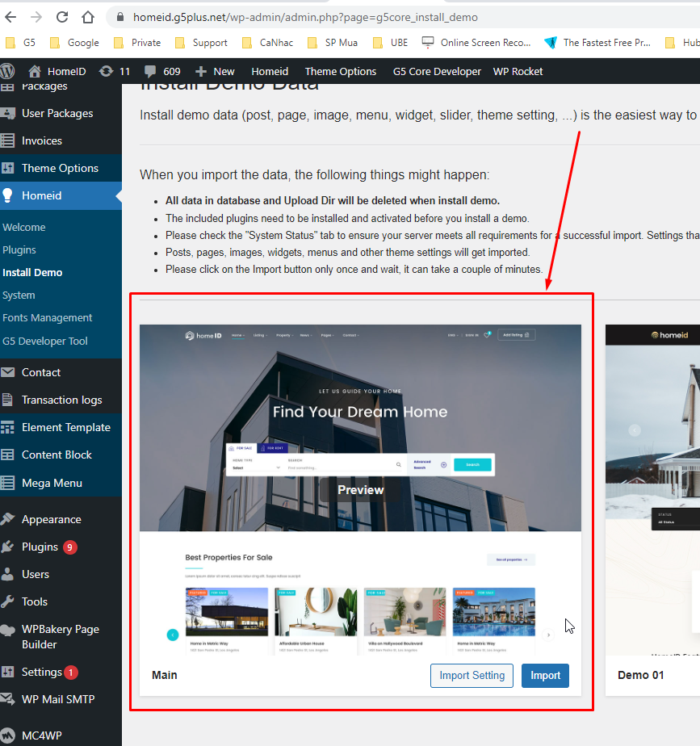
Task: Open the 609 comments bubble icon
Action: (150, 71)
